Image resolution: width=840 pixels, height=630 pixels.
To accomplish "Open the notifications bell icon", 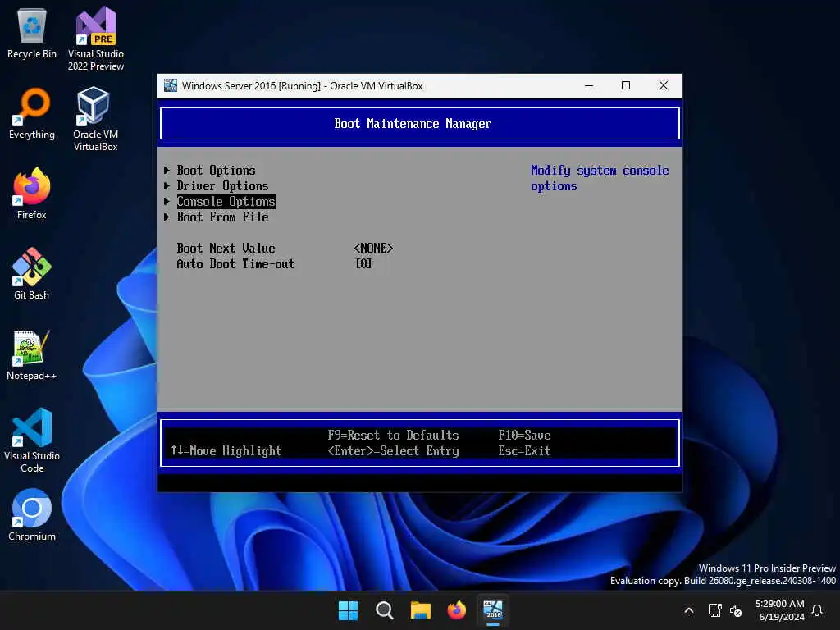I will click(817, 610).
